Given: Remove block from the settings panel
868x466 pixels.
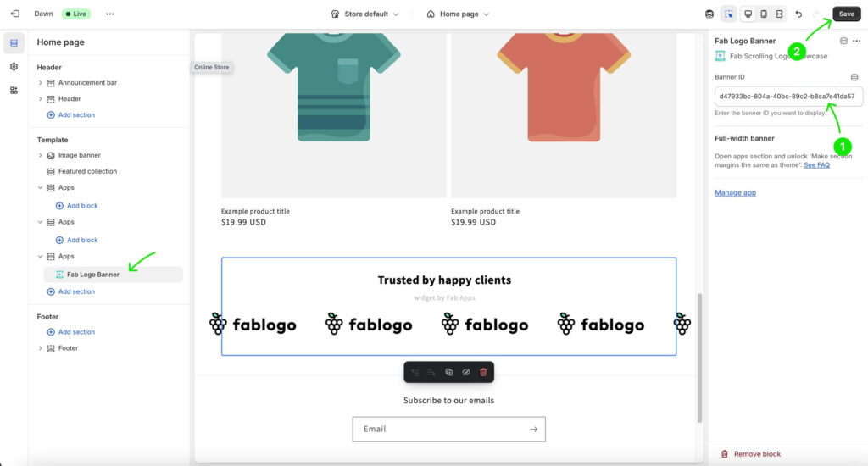Looking at the screenshot, I should (x=751, y=454).
